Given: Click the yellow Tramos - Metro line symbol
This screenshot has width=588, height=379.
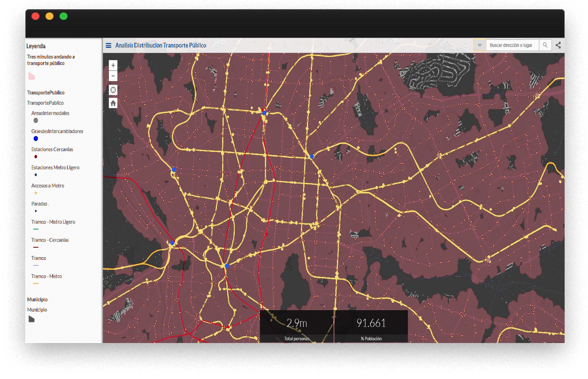Looking at the screenshot, I should (36, 284).
